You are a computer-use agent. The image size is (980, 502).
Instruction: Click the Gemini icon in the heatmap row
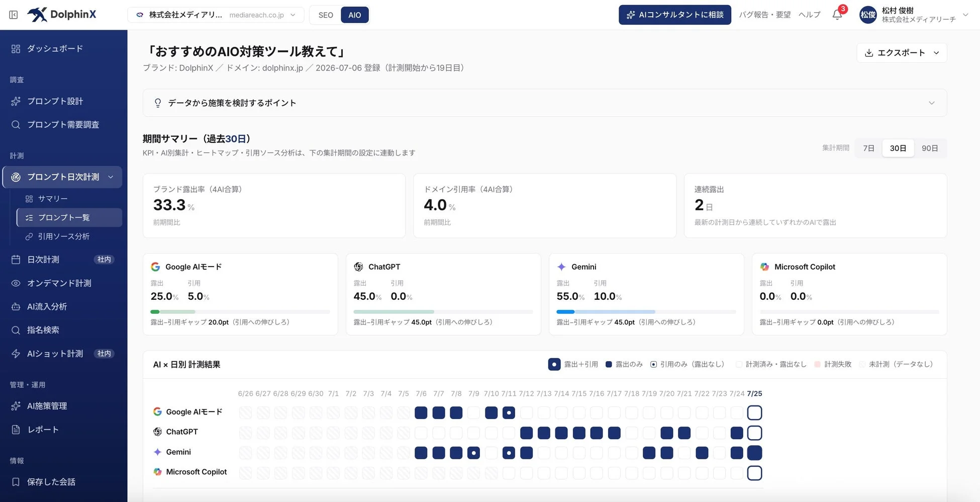[x=157, y=452]
